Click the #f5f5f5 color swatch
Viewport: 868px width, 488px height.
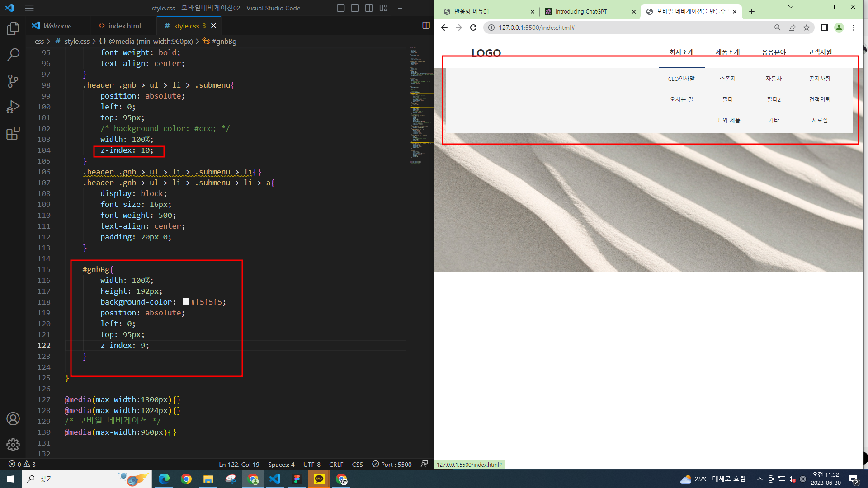pos(186,301)
